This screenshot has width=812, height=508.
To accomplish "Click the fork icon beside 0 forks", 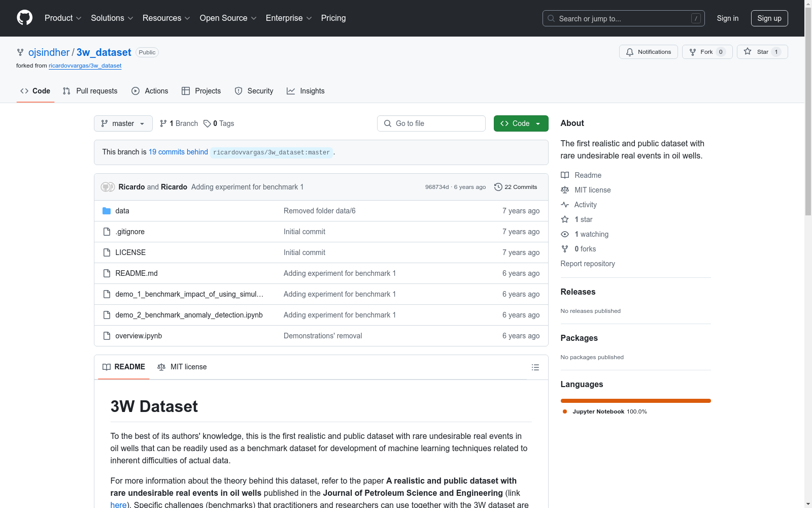I will pyautogui.click(x=565, y=249).
